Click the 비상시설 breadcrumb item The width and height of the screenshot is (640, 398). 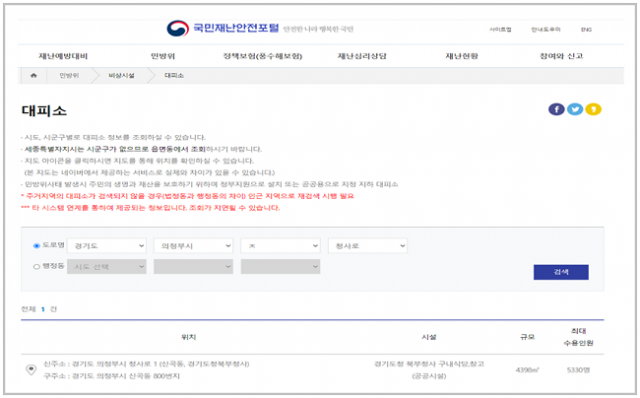(121, 76)
